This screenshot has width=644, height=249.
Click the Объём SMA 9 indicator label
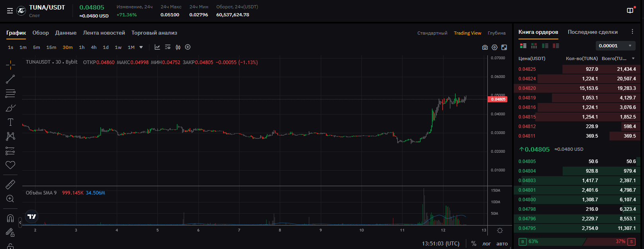(41, 193)
